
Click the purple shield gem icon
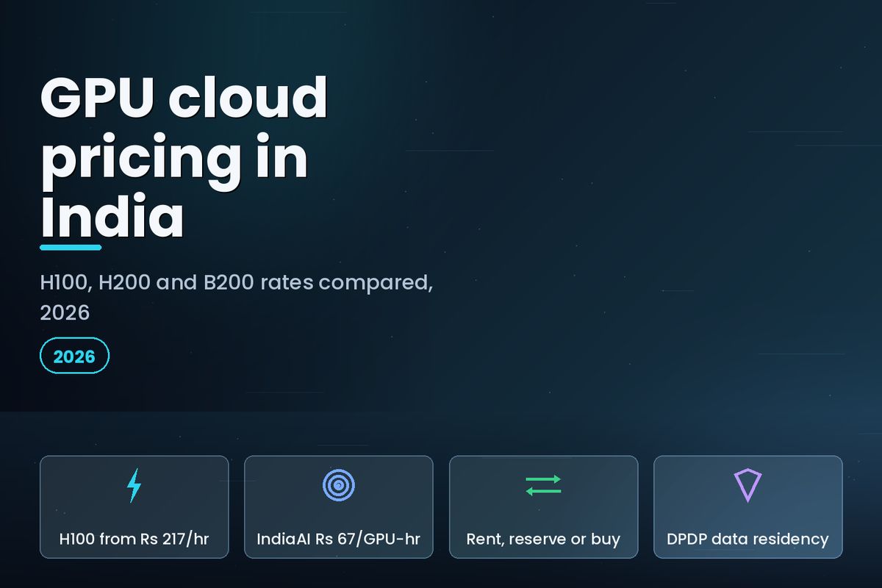point(747,486)
